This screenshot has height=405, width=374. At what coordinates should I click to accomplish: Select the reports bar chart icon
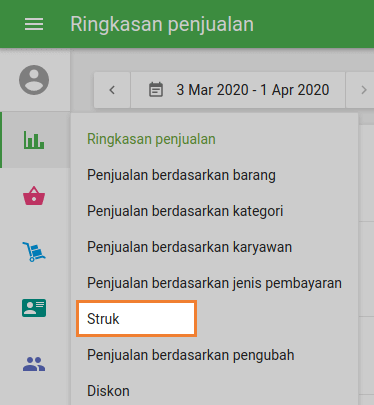point(34,140)
